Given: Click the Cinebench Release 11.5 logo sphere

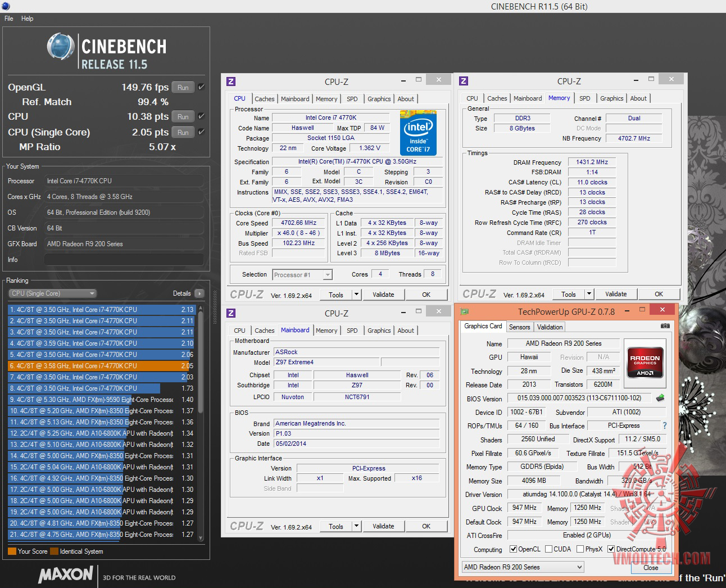Looking at the screenshot, I should pyautogui.click(x=61, y=47).
